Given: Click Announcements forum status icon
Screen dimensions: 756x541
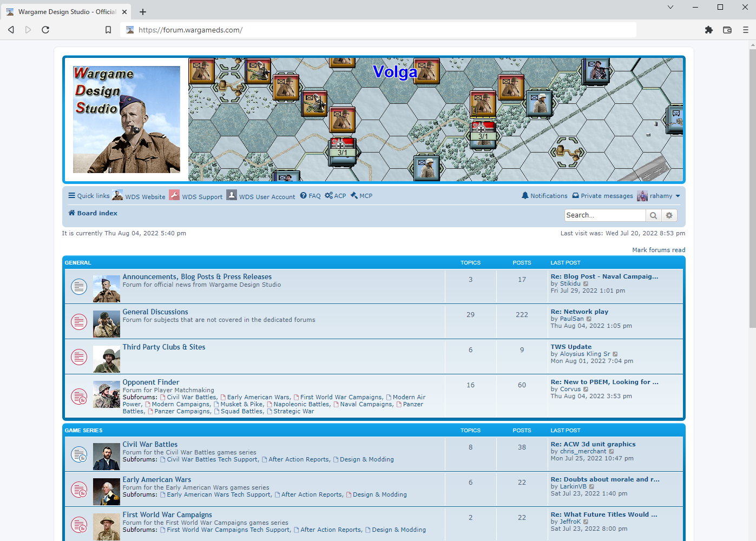Looking at the screenshot, I should coord(79,287).
